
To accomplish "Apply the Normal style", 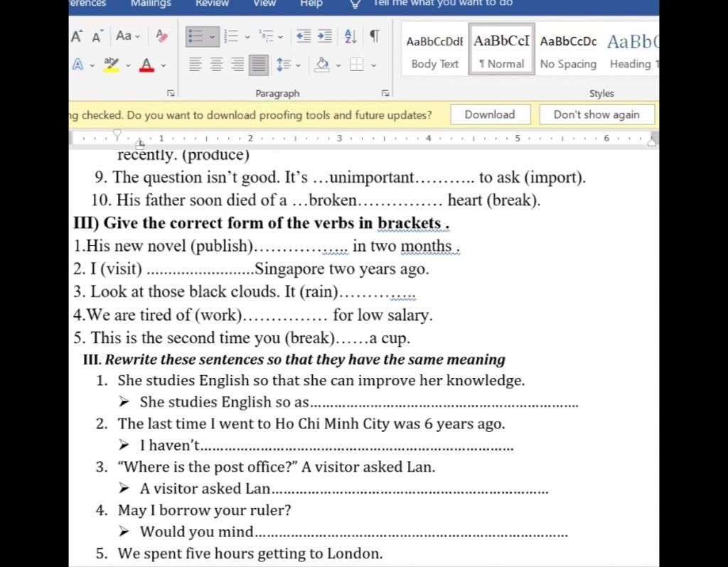I will tap(501, 50).
